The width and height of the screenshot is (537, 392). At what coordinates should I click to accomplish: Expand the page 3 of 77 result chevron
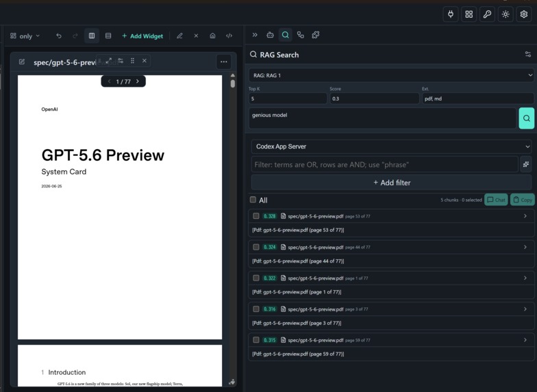525,309
